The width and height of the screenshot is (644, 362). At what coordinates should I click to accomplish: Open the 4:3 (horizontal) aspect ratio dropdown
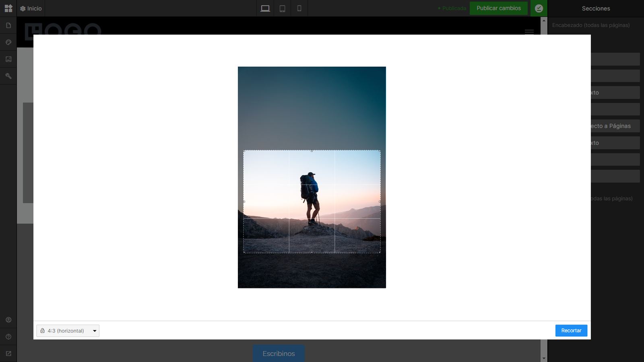(x=68, y=331)
